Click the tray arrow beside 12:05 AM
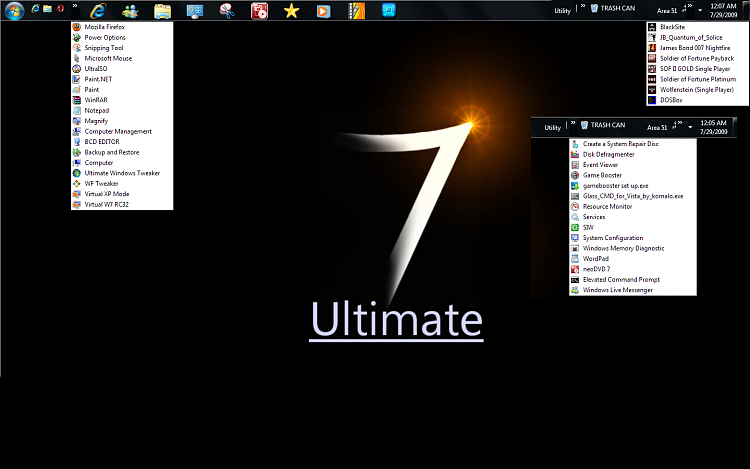The height and width of the screenshot is (469, 750). [x=690, y=127]
